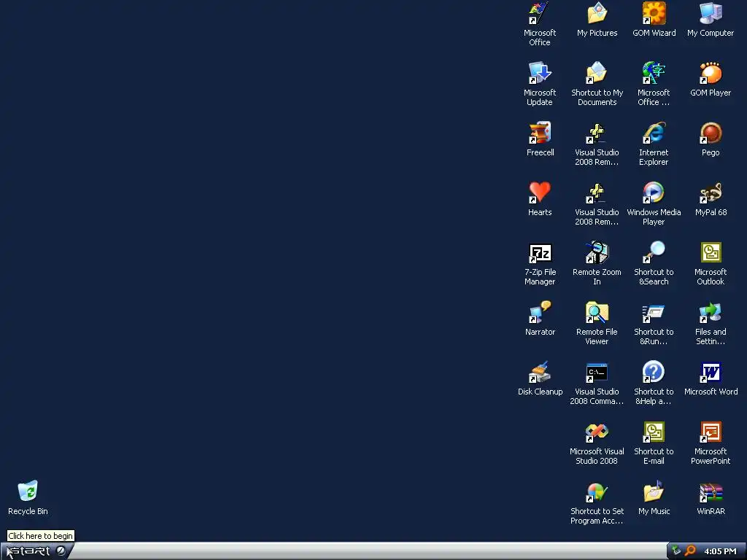Click the MyPal 68 browser icon
747x560 pixels.
(x=711, y=192)
